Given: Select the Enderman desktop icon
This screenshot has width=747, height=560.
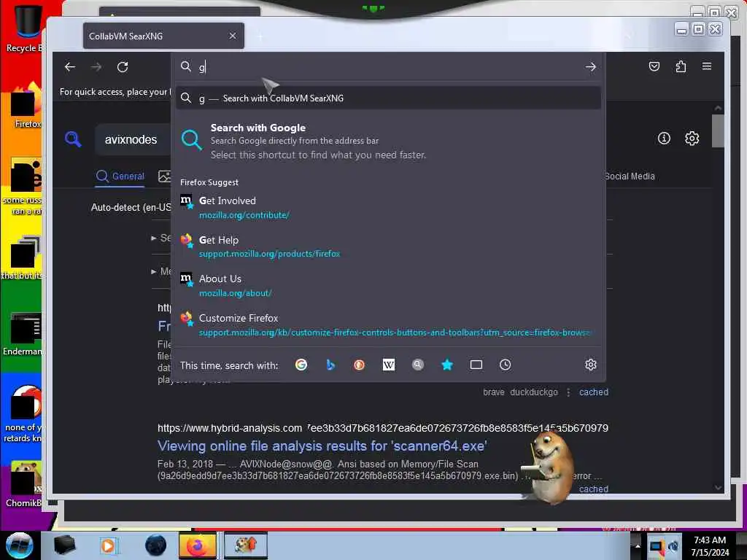Looking at the screenshot, I should coord(23,334).
